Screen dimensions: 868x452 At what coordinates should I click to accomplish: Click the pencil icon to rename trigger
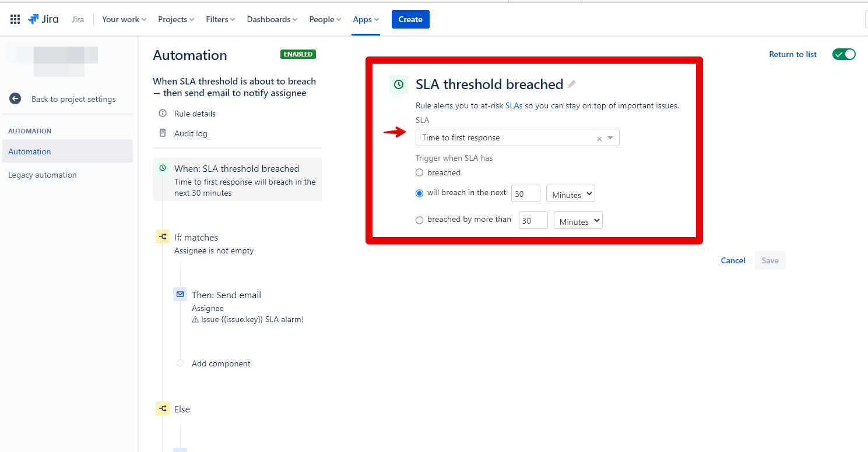click(x=571, y=84)
